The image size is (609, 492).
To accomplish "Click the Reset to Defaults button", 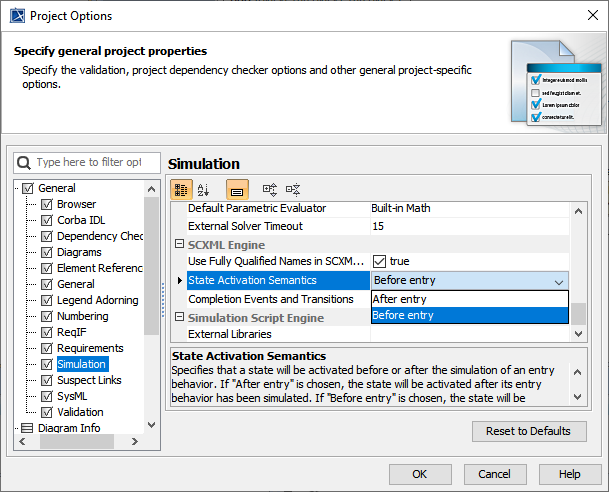I will [529, 431].
